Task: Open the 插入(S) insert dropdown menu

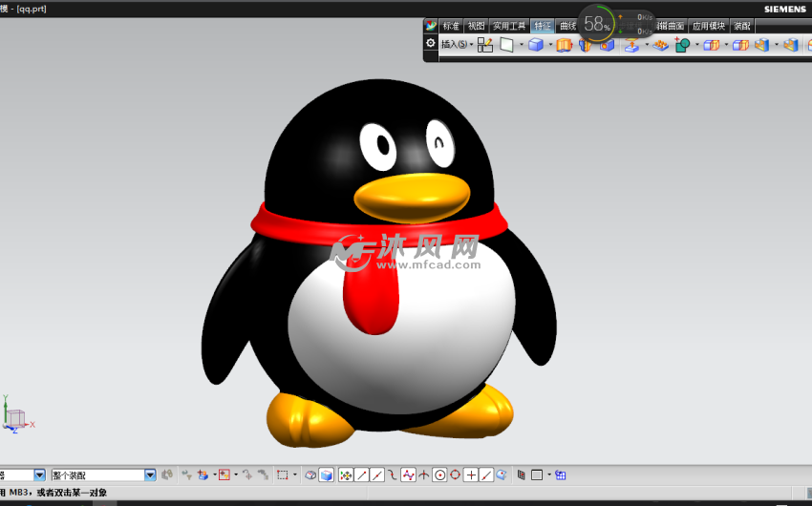Action: pyautogui.click(x=457, y=44)
